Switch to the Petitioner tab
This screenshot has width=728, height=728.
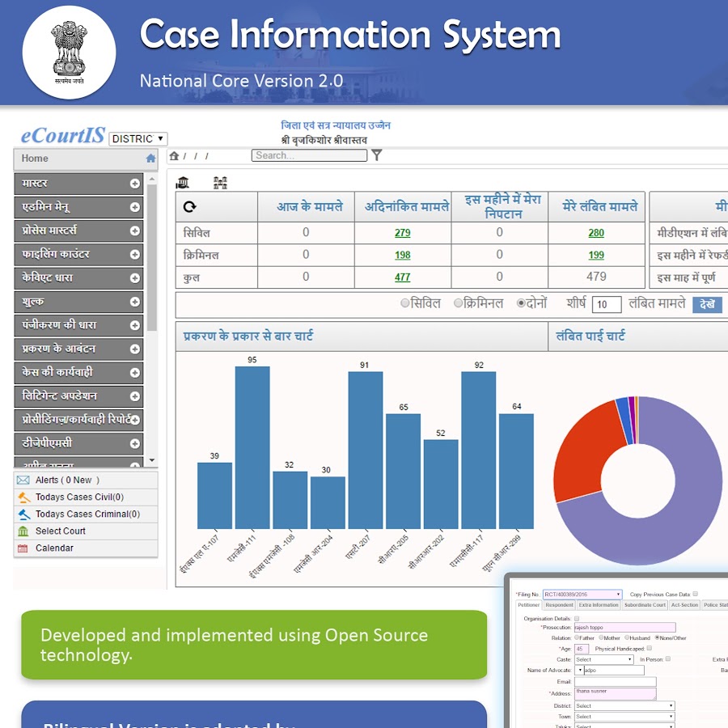[x=528, y=605]
